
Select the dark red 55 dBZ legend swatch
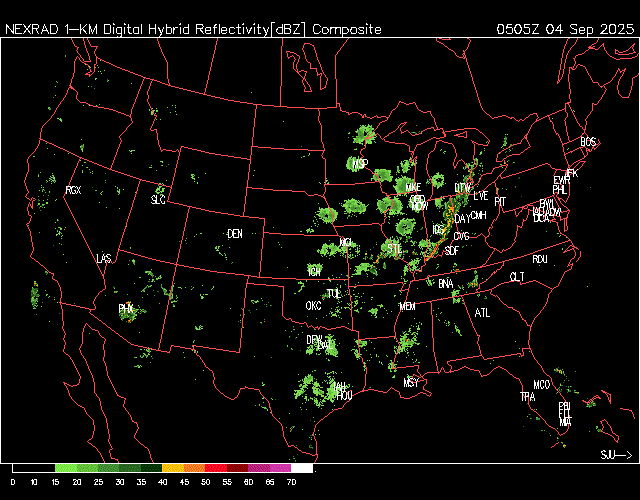[x=237, y=468]
